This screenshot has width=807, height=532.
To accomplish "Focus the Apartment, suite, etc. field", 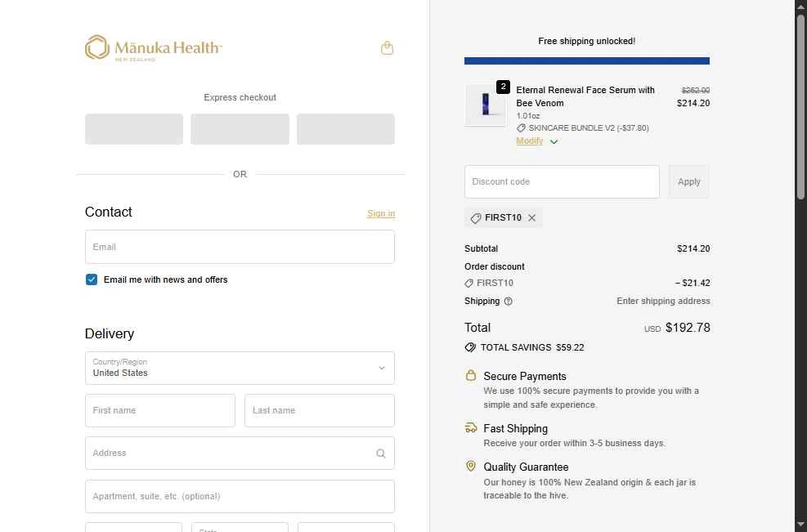I will (x=240, y=497).
